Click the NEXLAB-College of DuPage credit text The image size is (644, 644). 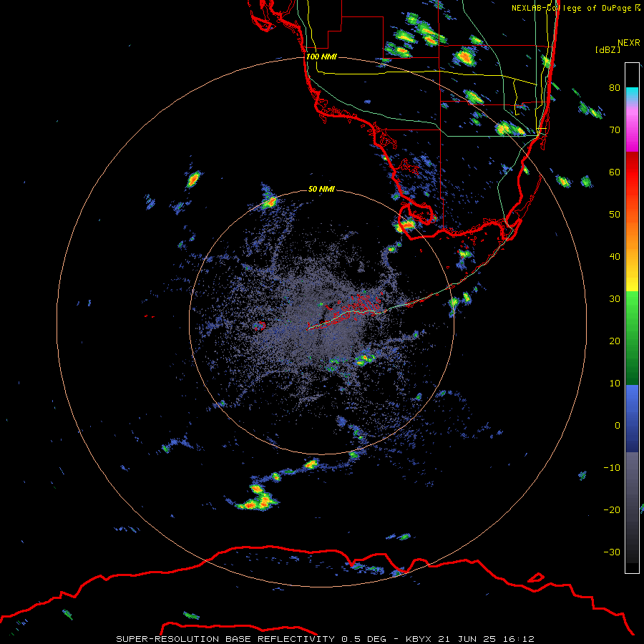coord(575,8)
